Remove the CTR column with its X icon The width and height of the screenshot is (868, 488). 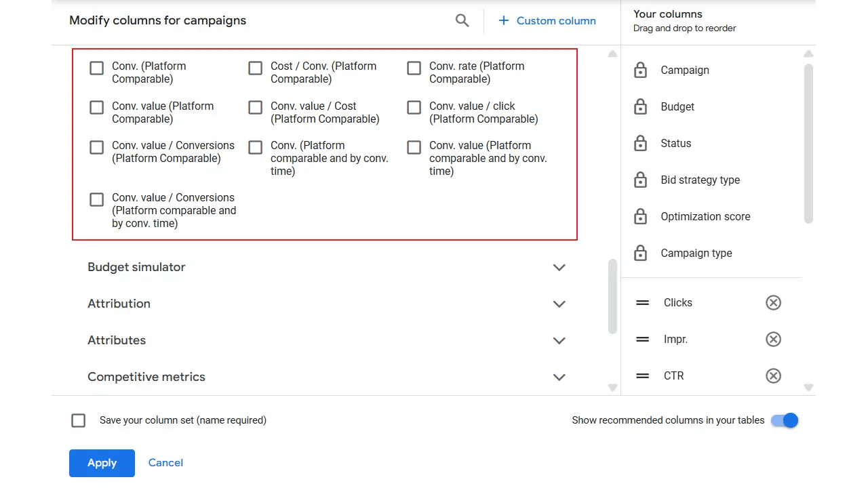click(773, 376)
